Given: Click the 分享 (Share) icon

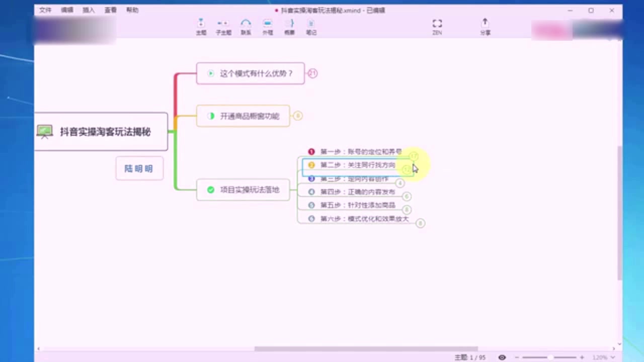Looking at the screenshot, I should coord(485,27).
